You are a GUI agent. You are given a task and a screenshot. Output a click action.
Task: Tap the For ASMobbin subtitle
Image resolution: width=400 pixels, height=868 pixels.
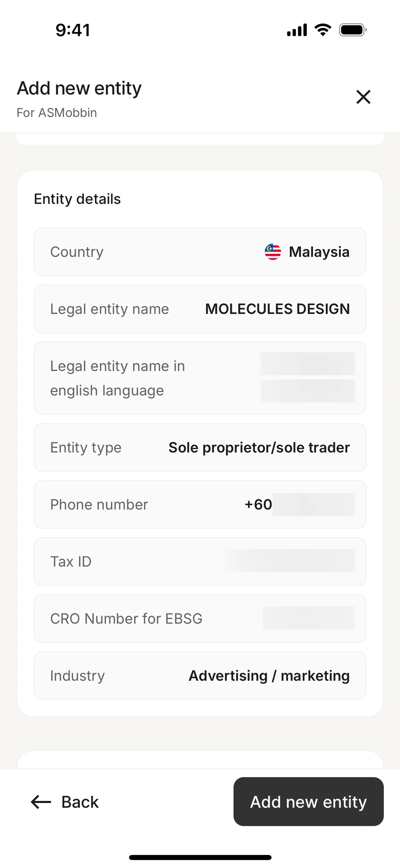pyautogui.click(x=57, y=113)
